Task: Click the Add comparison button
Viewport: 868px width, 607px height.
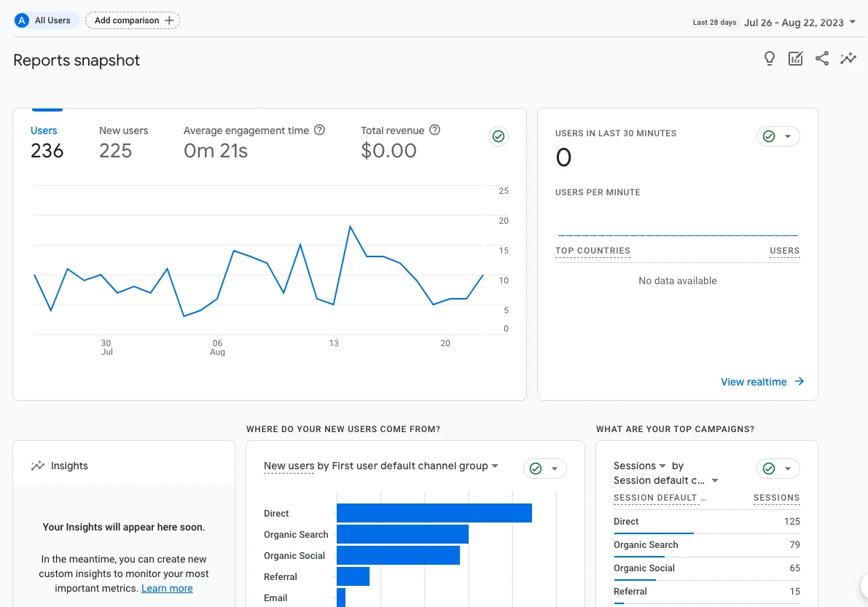Action: click(x=133, y=20)
